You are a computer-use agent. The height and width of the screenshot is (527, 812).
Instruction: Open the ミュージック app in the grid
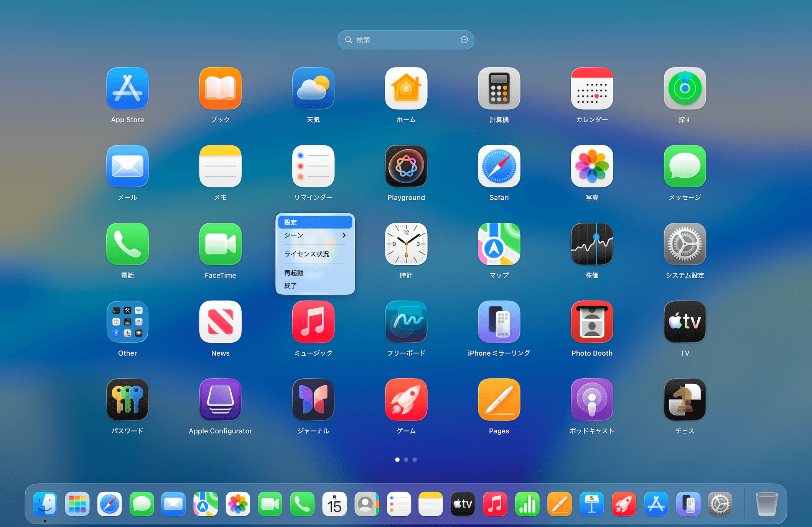(313, 322)
